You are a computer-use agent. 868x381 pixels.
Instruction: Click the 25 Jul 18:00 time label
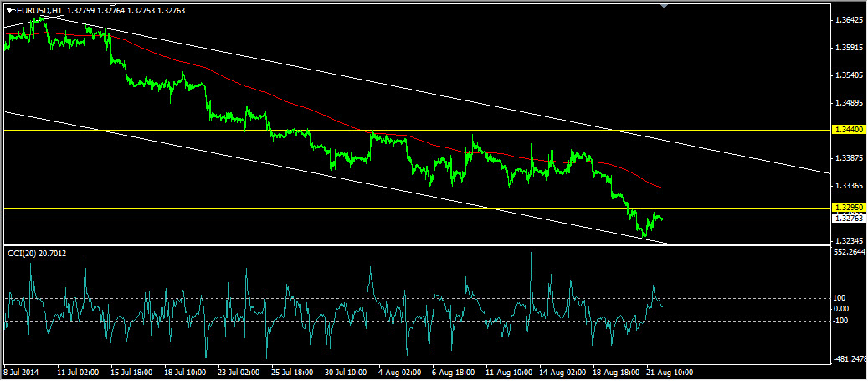(x=293, y=372)
